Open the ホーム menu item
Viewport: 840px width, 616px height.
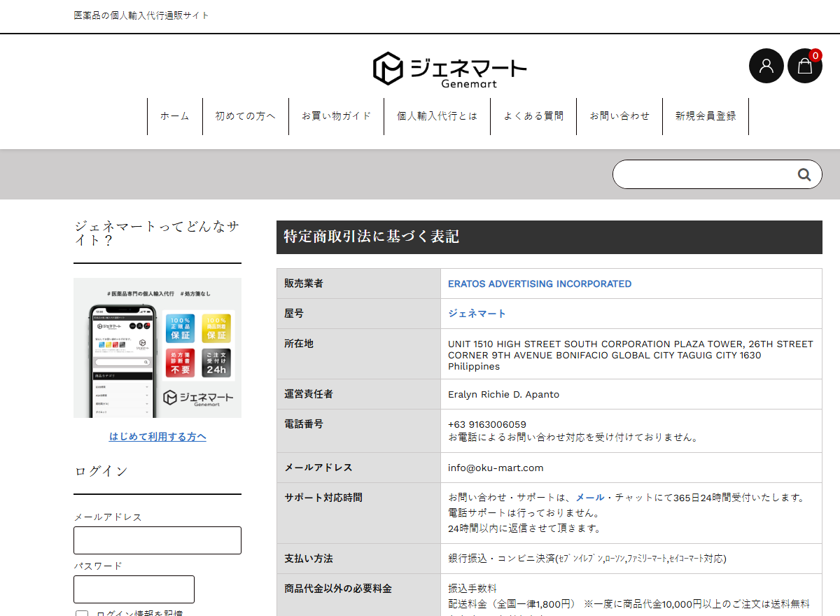[x=175, y=116]
